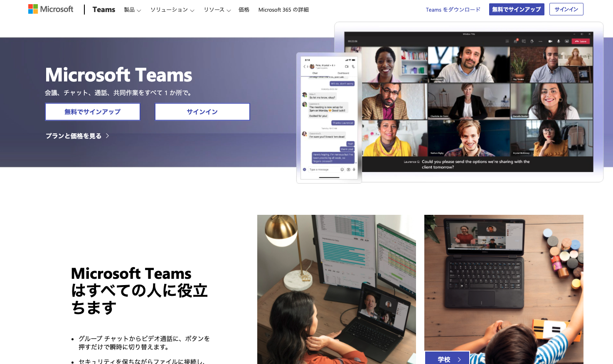613x364 pixels.
Task: Click the mobile chat phone screenshot
Action: (329, 118)
